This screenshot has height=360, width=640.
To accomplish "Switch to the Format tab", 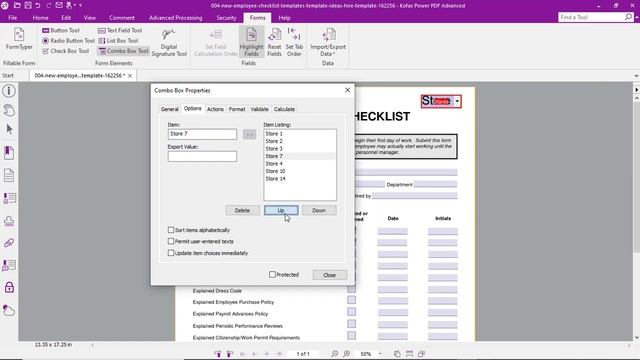I will (237, 109).
